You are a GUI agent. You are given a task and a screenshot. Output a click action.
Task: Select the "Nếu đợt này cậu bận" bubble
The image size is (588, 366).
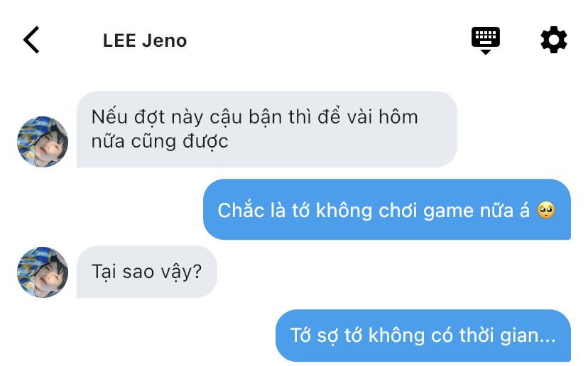tap(266, 129)
